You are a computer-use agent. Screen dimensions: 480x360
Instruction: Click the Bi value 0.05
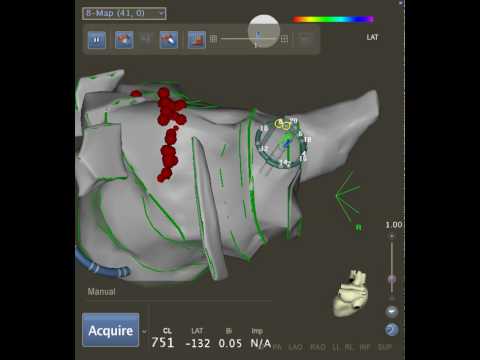click(230, 343)
